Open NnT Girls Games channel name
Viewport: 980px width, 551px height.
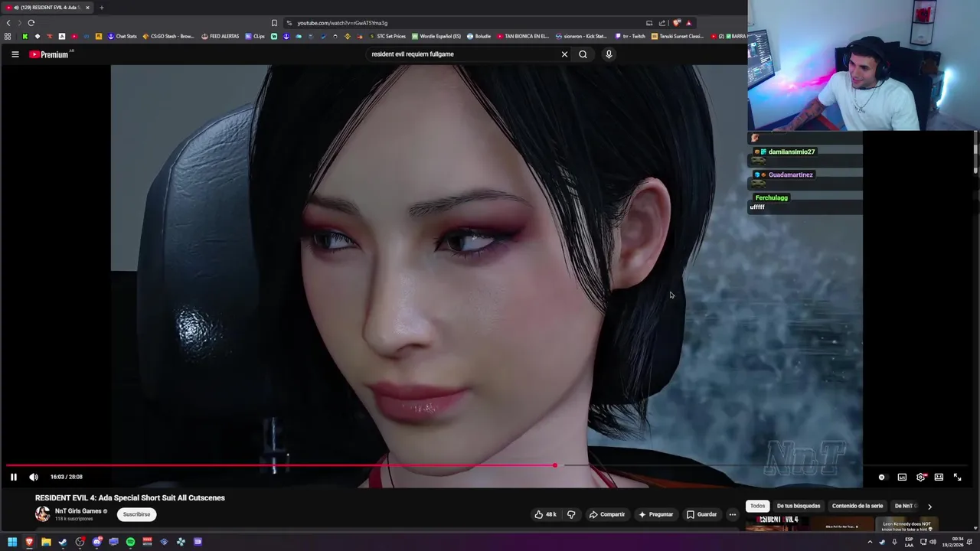(78, 511)
